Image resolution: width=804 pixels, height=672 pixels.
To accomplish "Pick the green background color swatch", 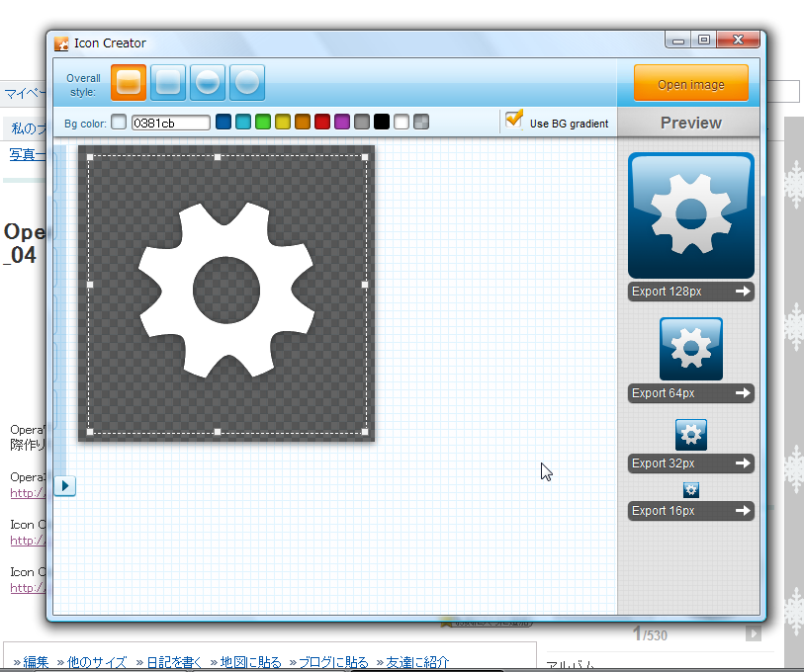I will 262,122.
